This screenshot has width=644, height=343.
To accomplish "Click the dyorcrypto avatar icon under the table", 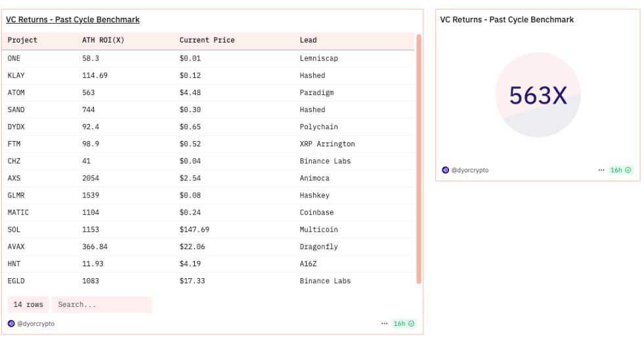I will coord(11,323).
